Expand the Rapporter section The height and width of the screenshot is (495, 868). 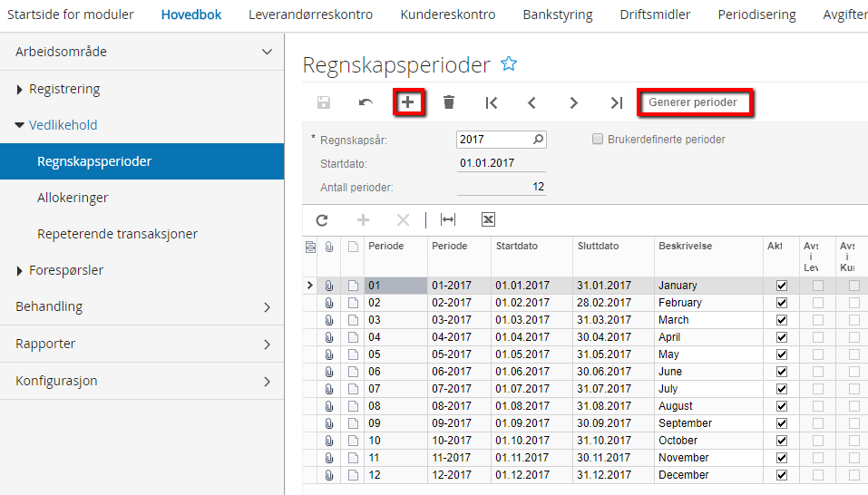[267, 344]
